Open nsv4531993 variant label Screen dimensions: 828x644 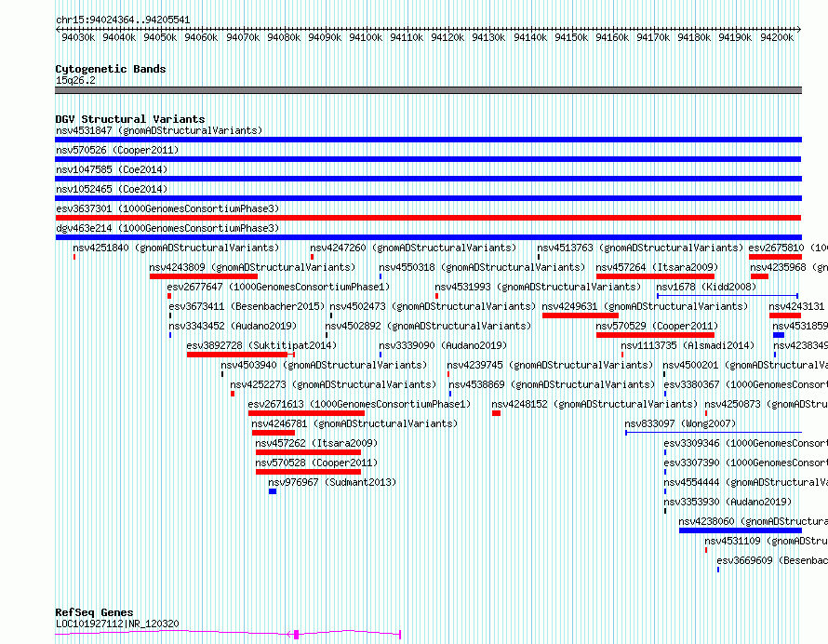(538, 287)
